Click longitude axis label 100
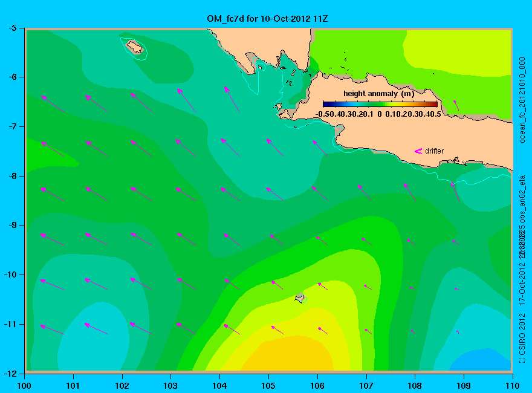The width and height of the screenshot is (532, 393). [x=24, y=386]
